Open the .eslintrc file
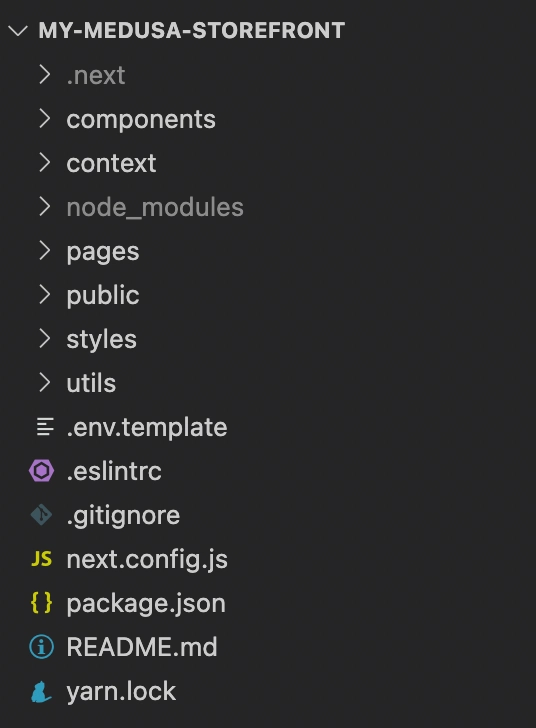Screen dimensions: 536x728 tap(268, 471)
